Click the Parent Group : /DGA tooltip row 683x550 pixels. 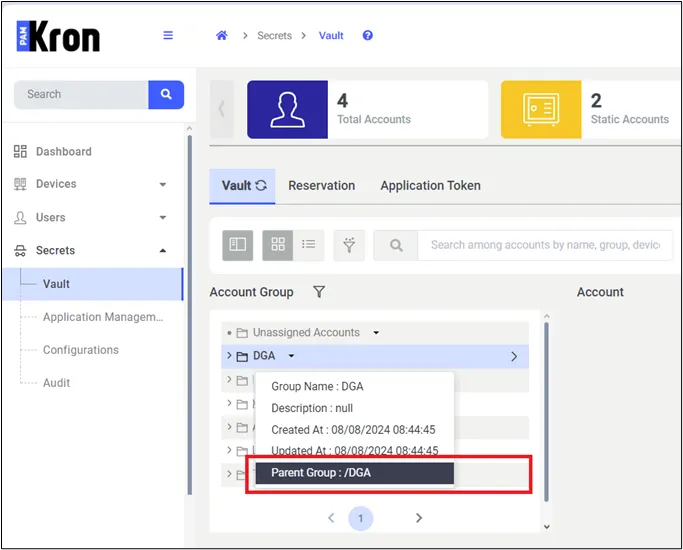(x=355, y=473)
